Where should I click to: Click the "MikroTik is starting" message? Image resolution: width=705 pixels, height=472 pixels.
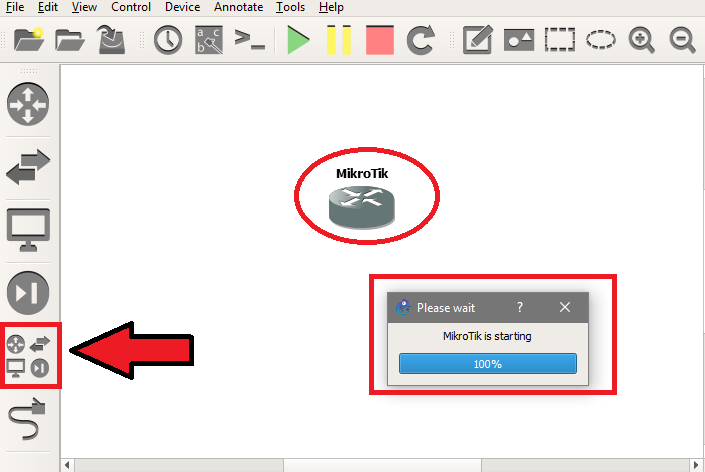coord(487,336)
